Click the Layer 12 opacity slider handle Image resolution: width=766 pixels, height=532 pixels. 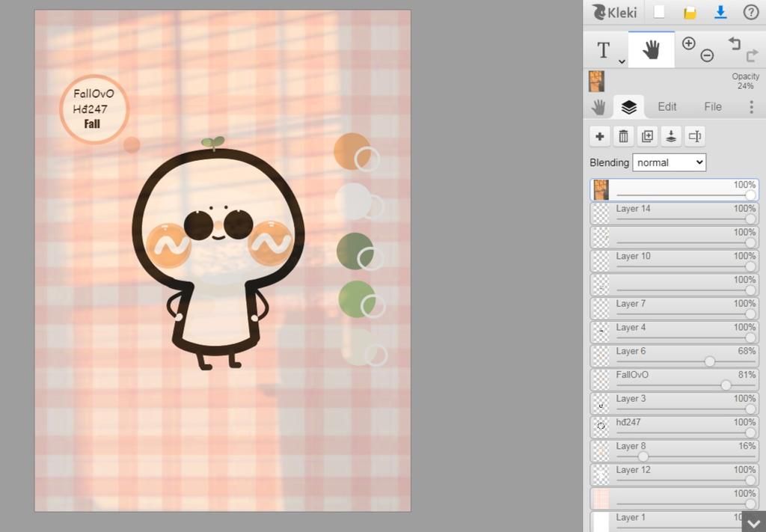[x=751, y=480]
